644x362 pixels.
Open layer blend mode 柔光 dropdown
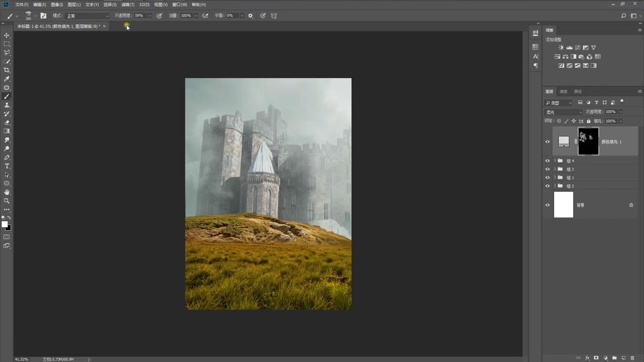(x=563, y=112)
